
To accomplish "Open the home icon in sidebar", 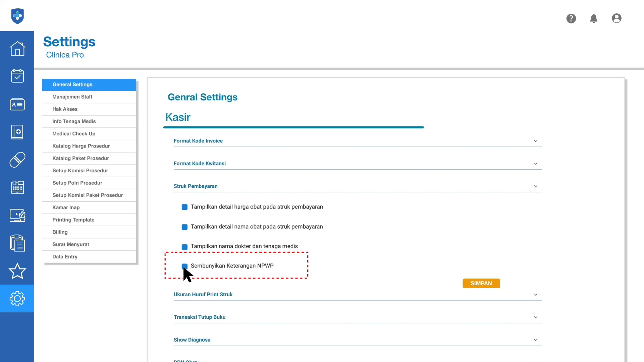I will (x=17, y=49).
